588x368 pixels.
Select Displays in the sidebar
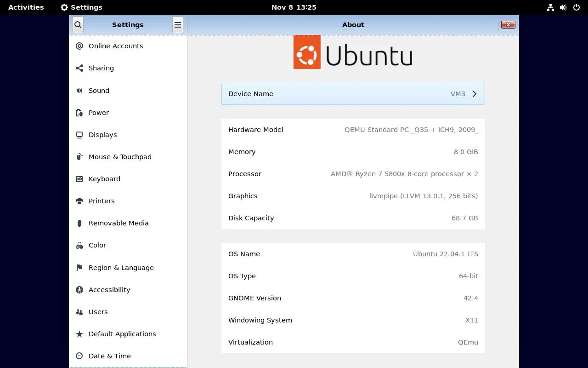[128, 135]
